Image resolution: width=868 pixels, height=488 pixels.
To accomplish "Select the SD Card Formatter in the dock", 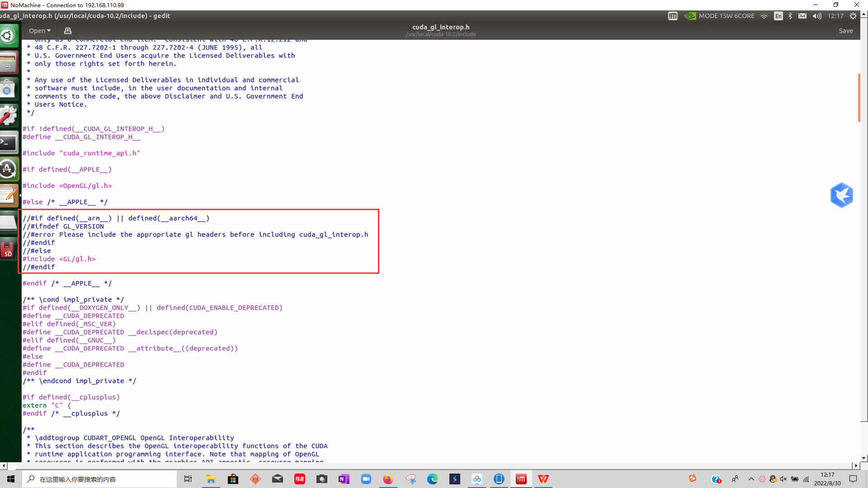I will pyautogui.click(x=9, y=249).
